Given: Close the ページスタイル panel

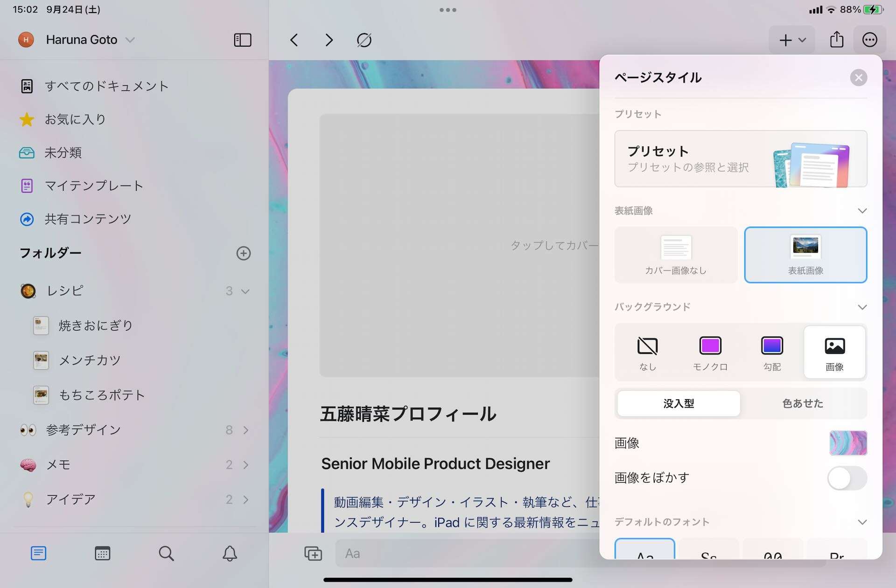Looking at the screenshot, I should pyautogui.click(x=858, y=77).
